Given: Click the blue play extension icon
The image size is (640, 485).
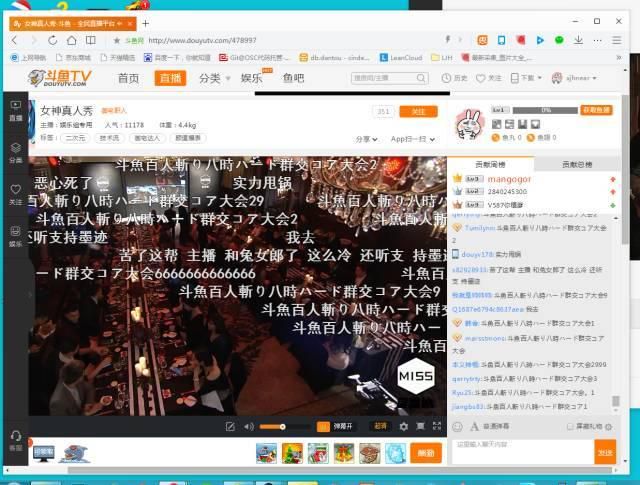Looking at the screenshot, I should coord(540,40).
